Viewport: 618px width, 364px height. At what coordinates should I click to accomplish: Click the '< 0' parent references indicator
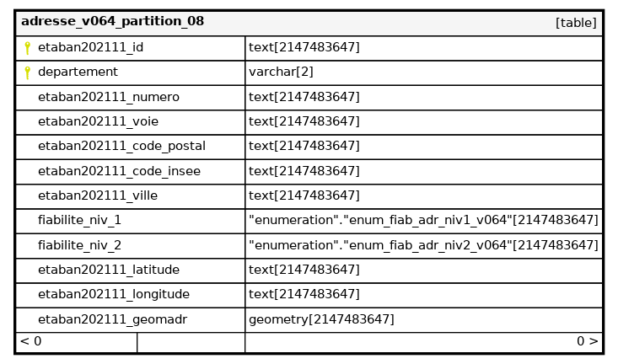(31, 342)
